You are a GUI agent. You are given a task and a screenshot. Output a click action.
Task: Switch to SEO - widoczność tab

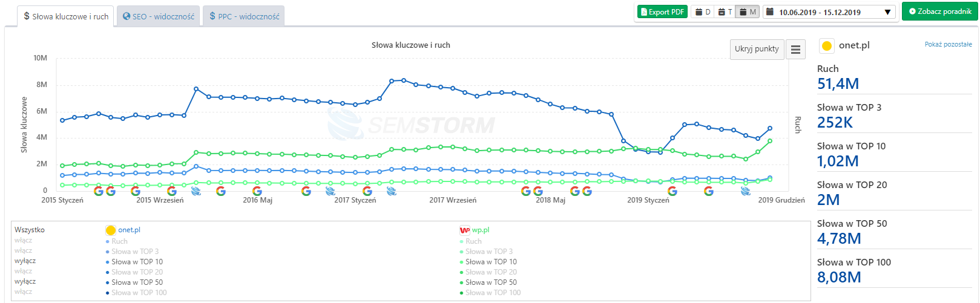point(159,16)
